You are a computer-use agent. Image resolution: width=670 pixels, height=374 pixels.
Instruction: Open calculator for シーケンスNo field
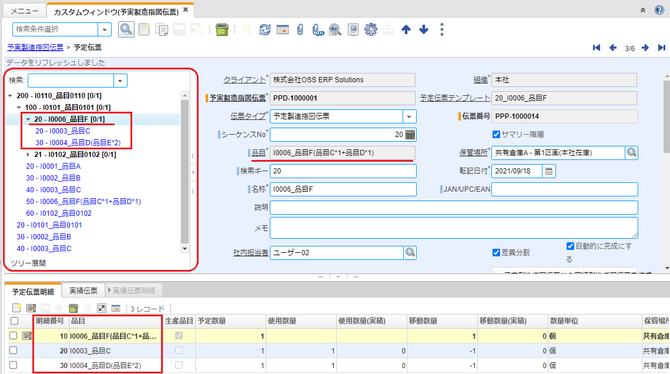tap(410, 135)
